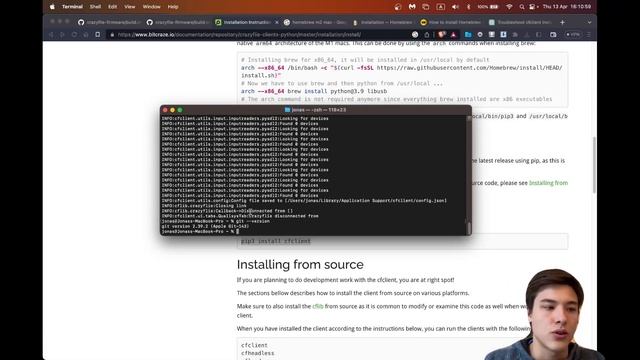Open the Help menu

tap(173, 7)
